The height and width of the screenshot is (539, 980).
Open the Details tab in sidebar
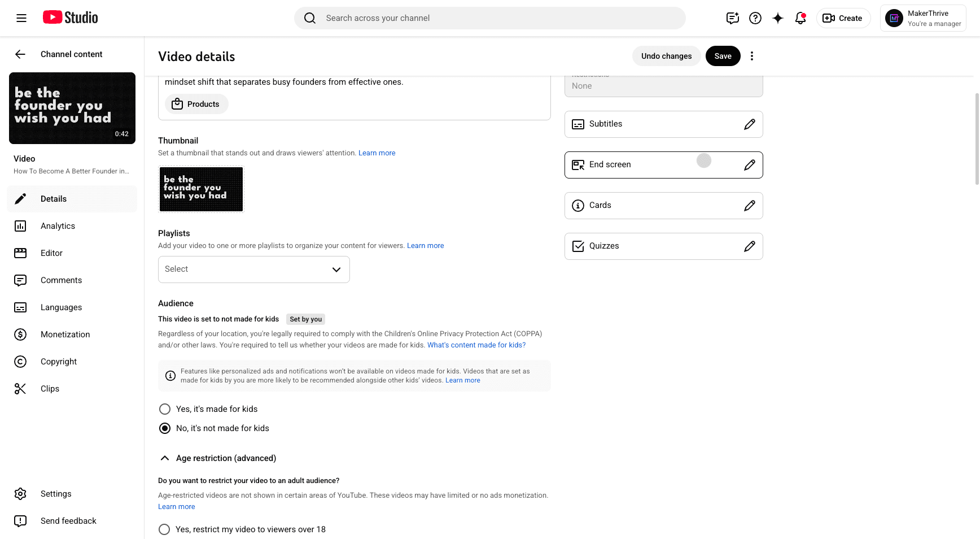72,199
